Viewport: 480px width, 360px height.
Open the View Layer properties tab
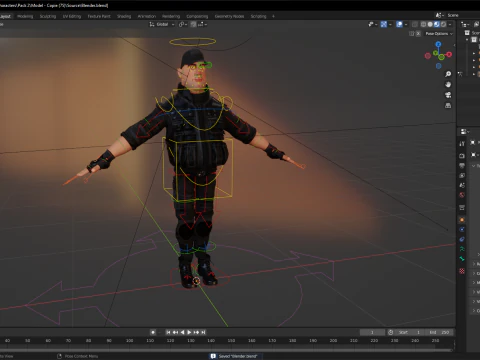(x=462, y=175)
